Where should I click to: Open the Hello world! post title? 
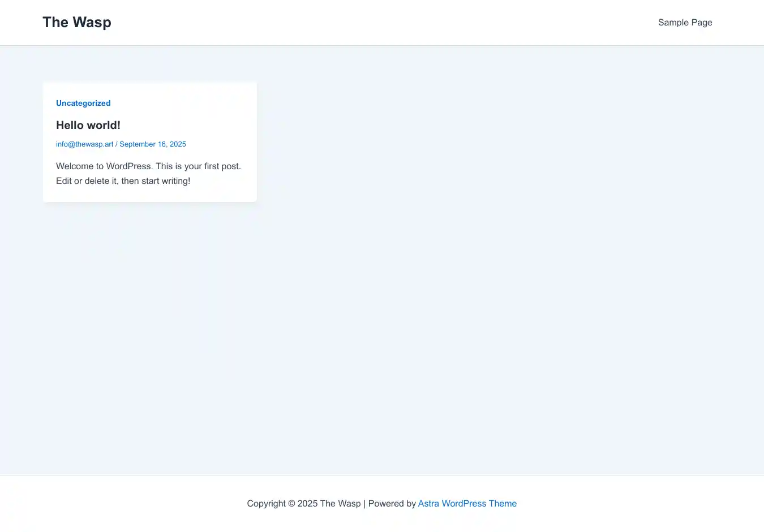(x=88, y=125)
